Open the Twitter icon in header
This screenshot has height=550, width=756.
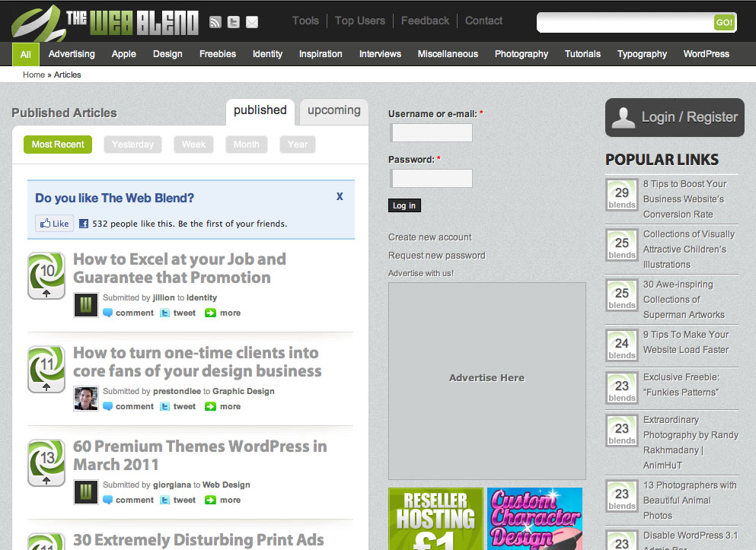(x=234, y=22)
